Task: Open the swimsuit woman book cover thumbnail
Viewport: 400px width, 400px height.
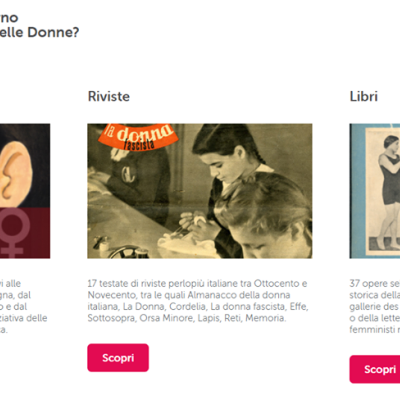Action: click(x=375, y=191)
